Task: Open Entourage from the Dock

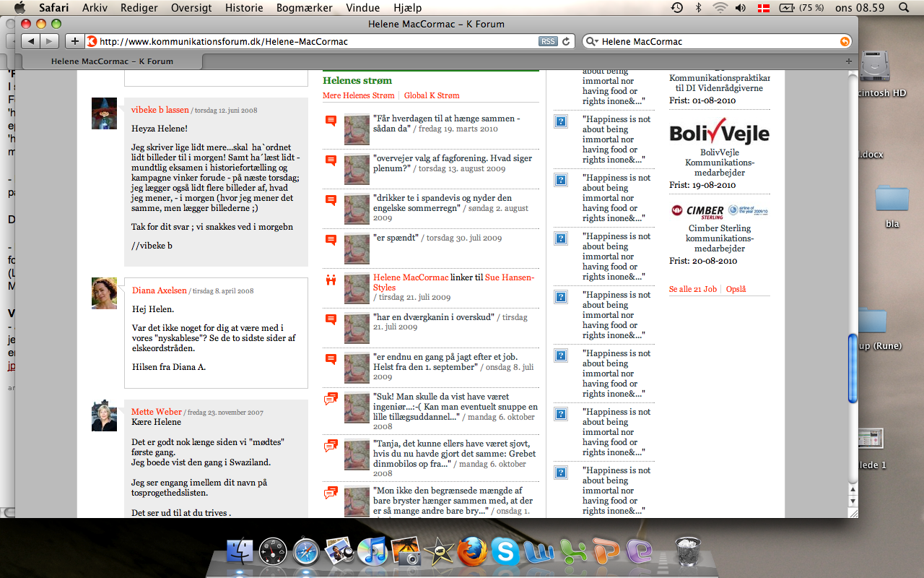Action: pos(638,553)
